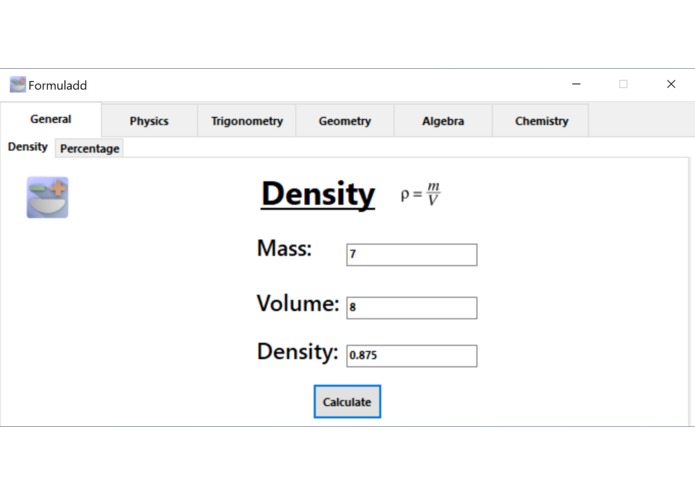The height and width of the screenshot is (494, 695).
Task: Click the Formuladd title bar app icon
Action: pos(18,84)
